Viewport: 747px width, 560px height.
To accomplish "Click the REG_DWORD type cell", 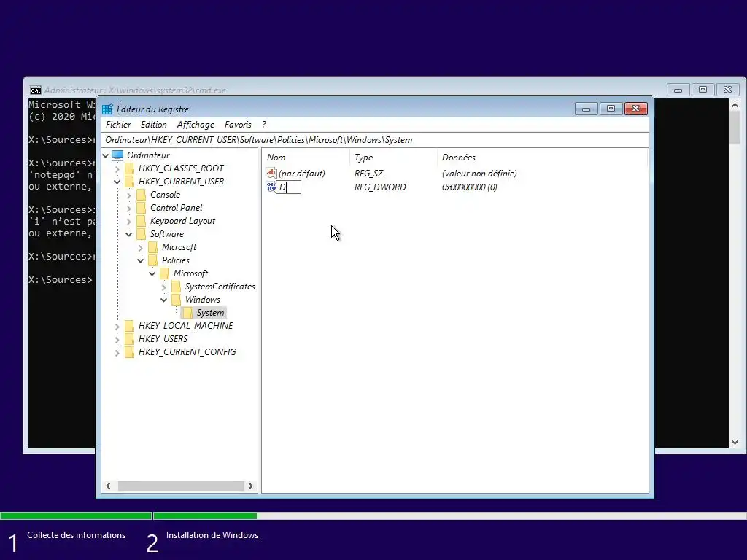I will tap(379, 187).
